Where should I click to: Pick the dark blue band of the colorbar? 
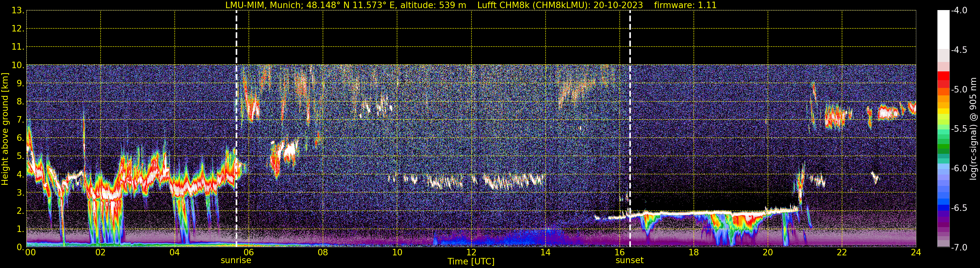[943, 208]
